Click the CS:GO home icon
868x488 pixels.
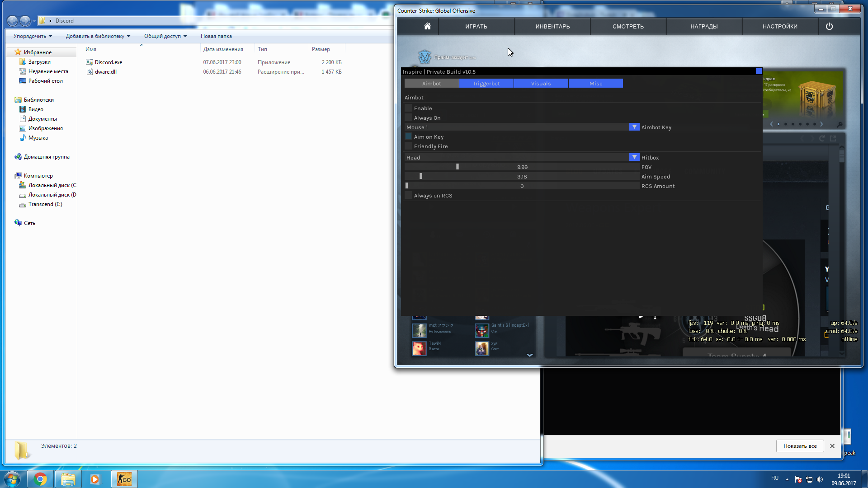[427, 26]
